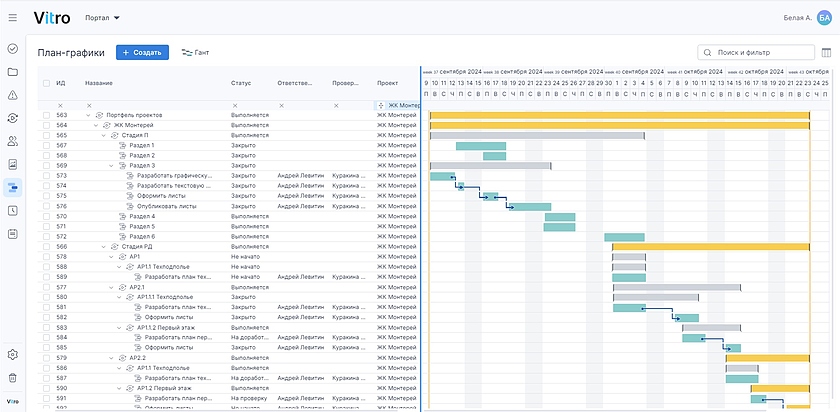Image resolution: width=840 pixels, height=412 pixels.
Task: Click the clock icon in the sidebar
Action: [13, 210]
